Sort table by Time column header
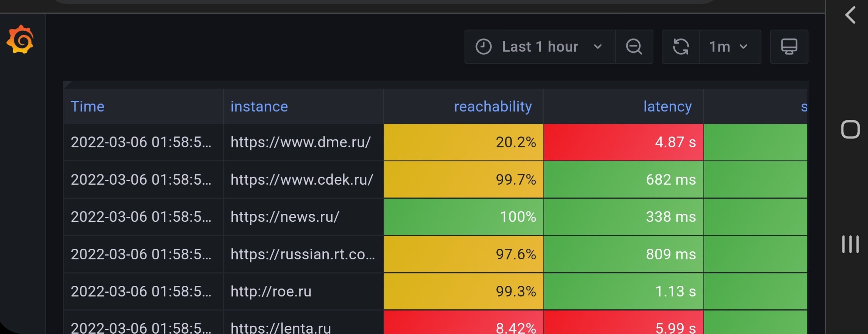This screenshot has width=868, height=334. pos(88,107)
